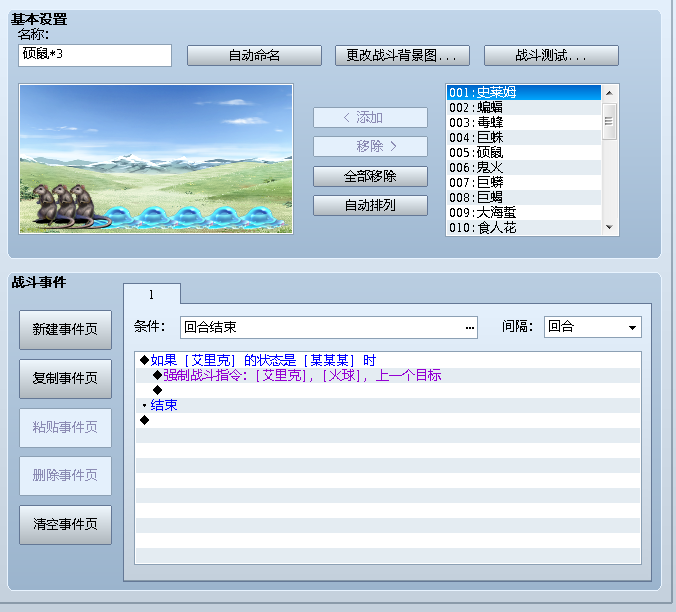The width and height of the screenshot is (676, 612).
Task: Select enemy 004:巨蛛 in list
Action: [524, 137]
